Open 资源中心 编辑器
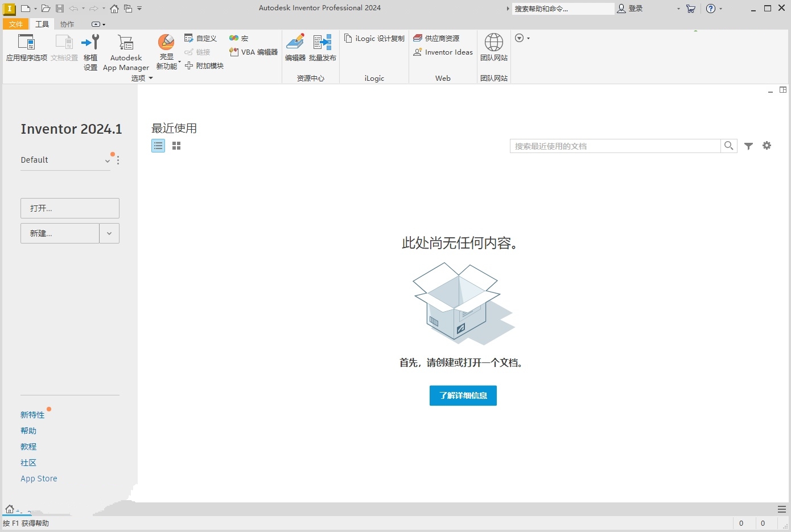This screenshot has height=532, width=791. click(x=295, y=48)
